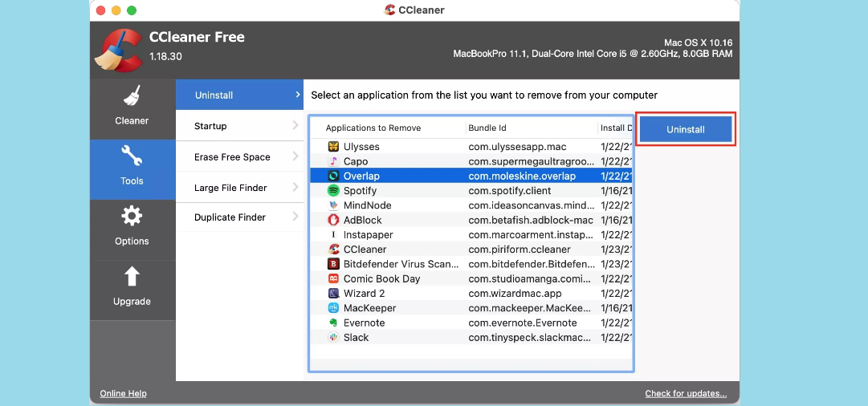Screen dimensions: 868x406
Task: Click the Ulysses butterfly app icon
Action: (333, 147)
